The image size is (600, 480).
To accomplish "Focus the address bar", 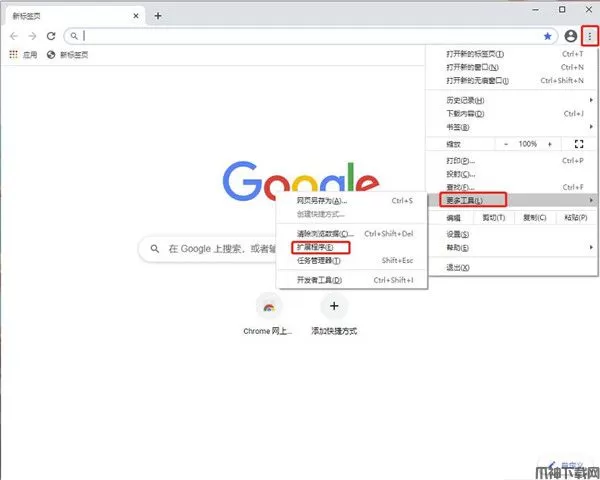I will coord(310,36).
